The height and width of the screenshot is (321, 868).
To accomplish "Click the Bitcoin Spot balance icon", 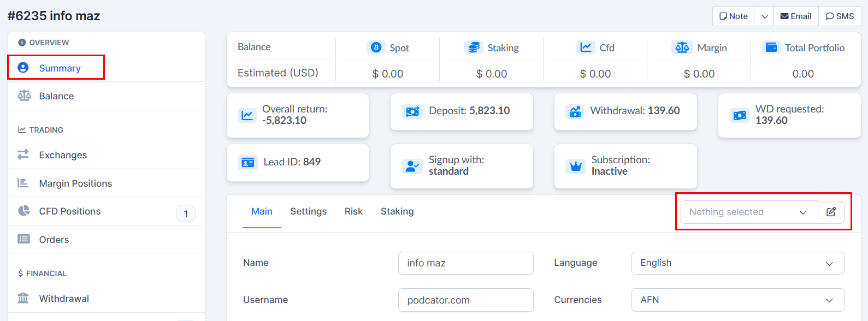I will [376, 47].
